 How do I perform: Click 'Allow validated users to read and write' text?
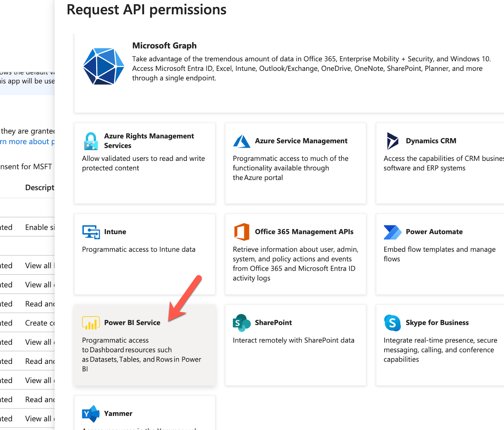[143, 158]
